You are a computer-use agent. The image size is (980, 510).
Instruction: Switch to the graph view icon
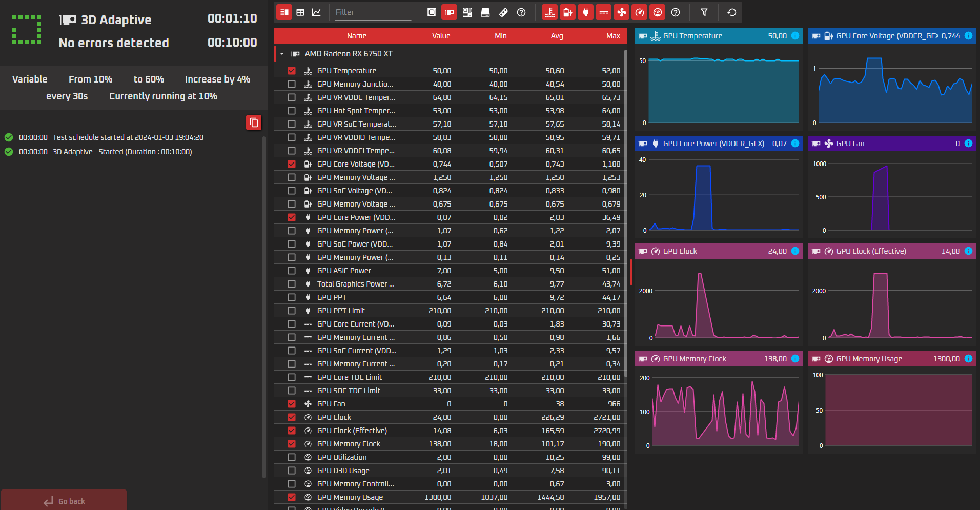316,12
